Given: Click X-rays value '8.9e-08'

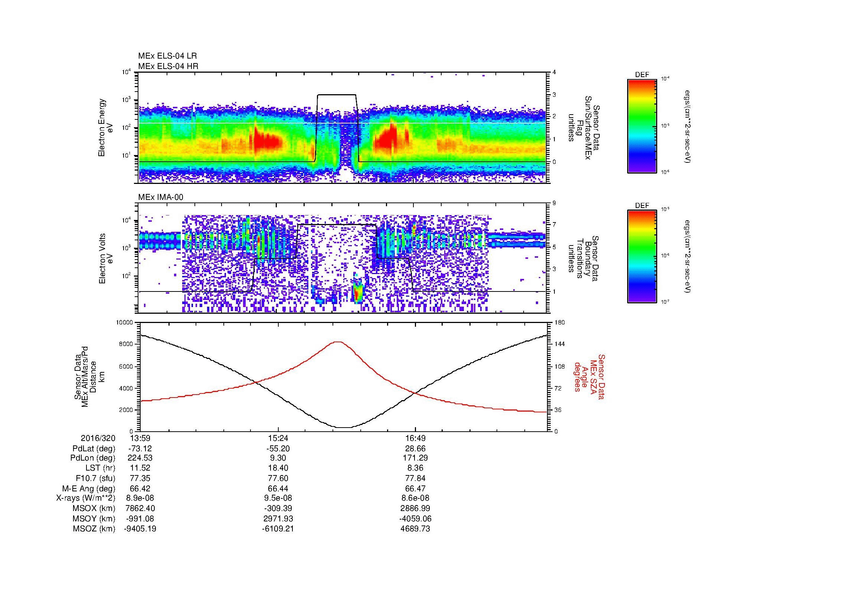Looking at the screenshot, I should 140,498.
